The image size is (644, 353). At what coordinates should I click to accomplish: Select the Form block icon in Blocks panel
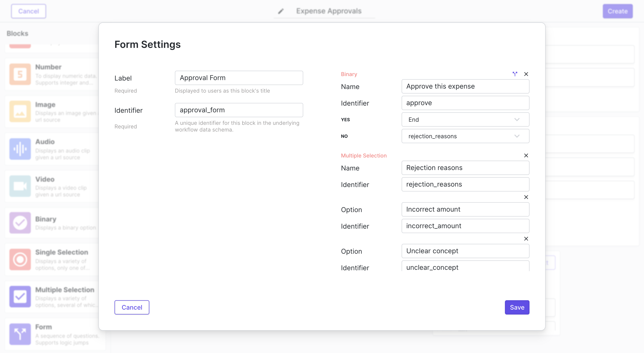pyautogui.click(x=20, y=334)
